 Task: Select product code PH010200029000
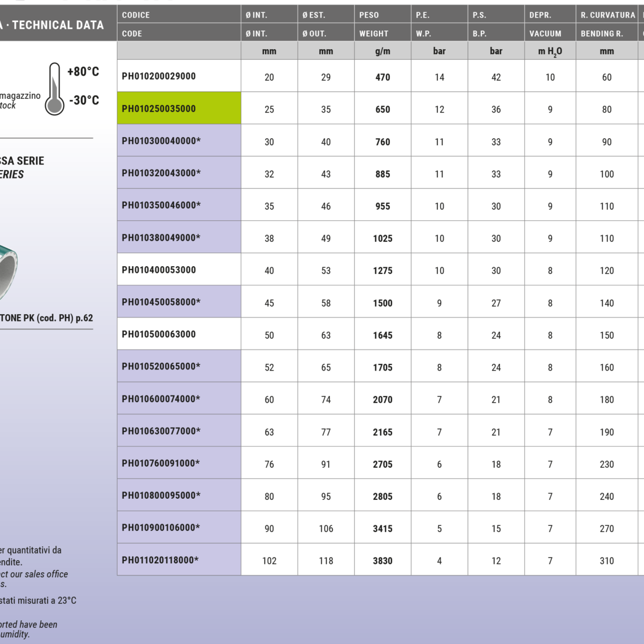[159, 76]
